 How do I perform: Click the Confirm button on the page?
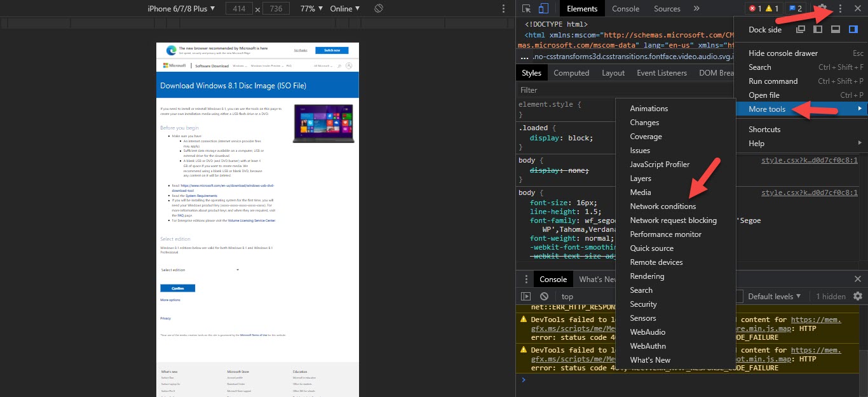pos(177,288)
